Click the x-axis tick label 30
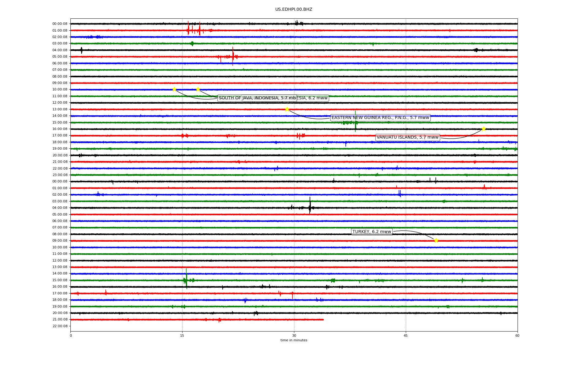 (294, 335)
